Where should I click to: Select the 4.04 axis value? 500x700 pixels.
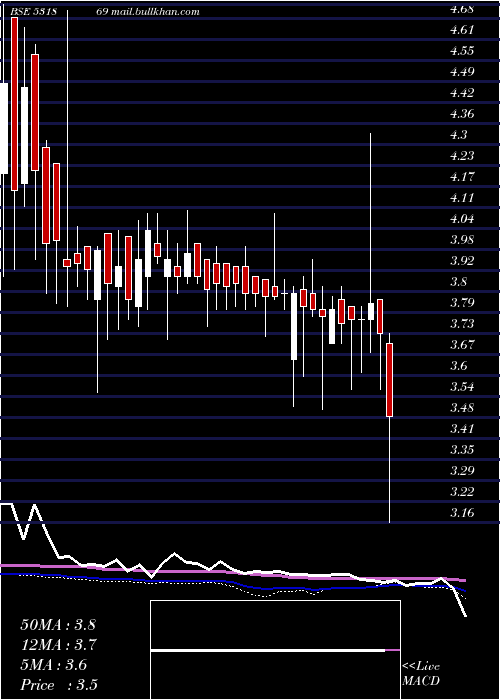click(463, 219)
